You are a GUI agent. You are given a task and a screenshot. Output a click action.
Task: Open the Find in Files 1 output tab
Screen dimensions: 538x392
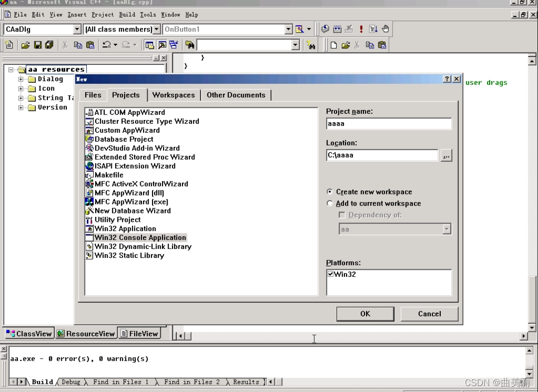point(121,382)
